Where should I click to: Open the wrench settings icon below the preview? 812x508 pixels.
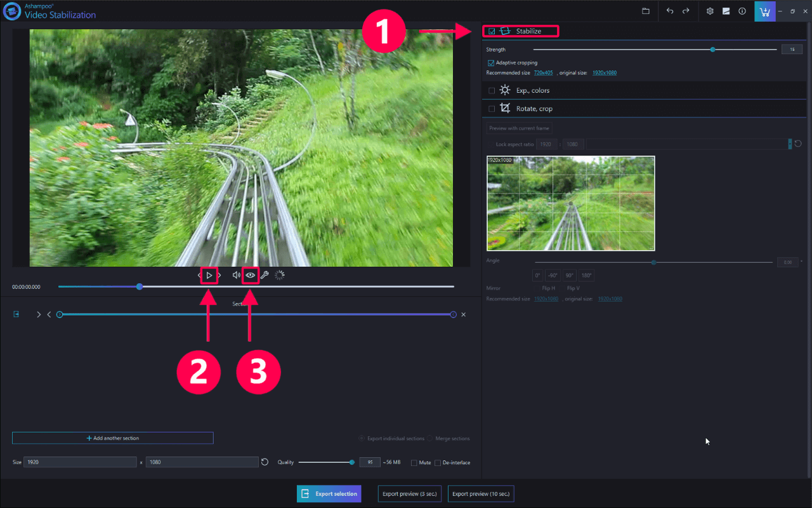(265, 275)
